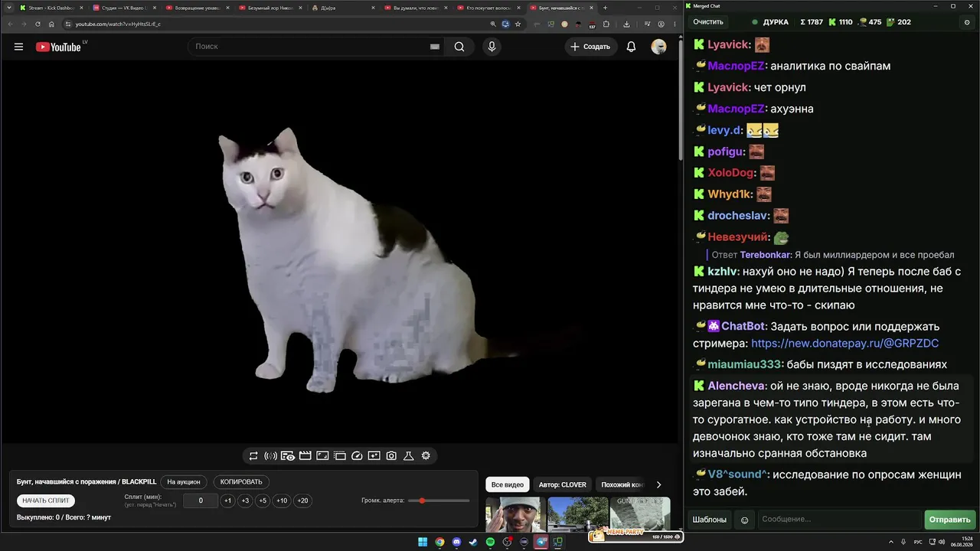Focus the chat Сообщение input field

coord(839,520)
